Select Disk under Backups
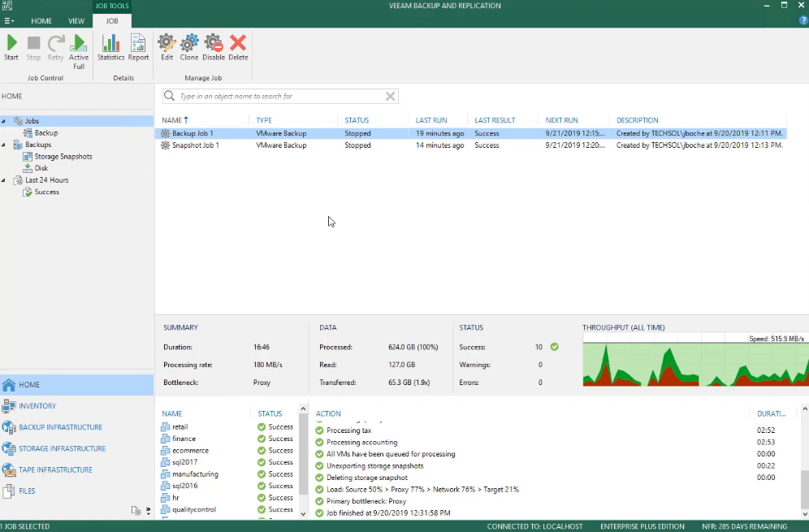Viewport: 809px width, 532px height. point(41,168)
